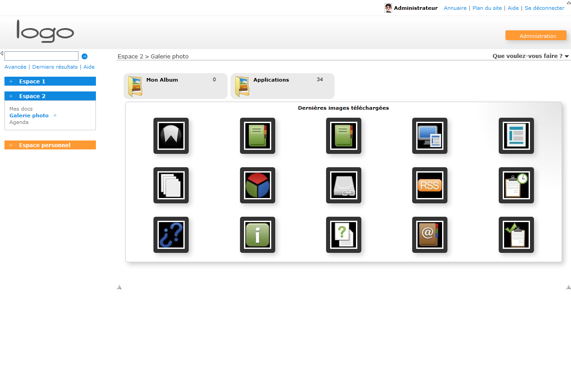
Task: Open the pie chart image thumbnail
Action: click(x=257, y=185)
